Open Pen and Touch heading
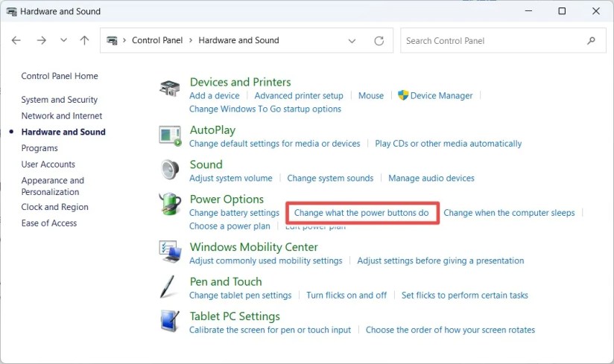Image resolution: width=614 pixels, height=364 pixels. pyautogui.click(x=226, y=282)
